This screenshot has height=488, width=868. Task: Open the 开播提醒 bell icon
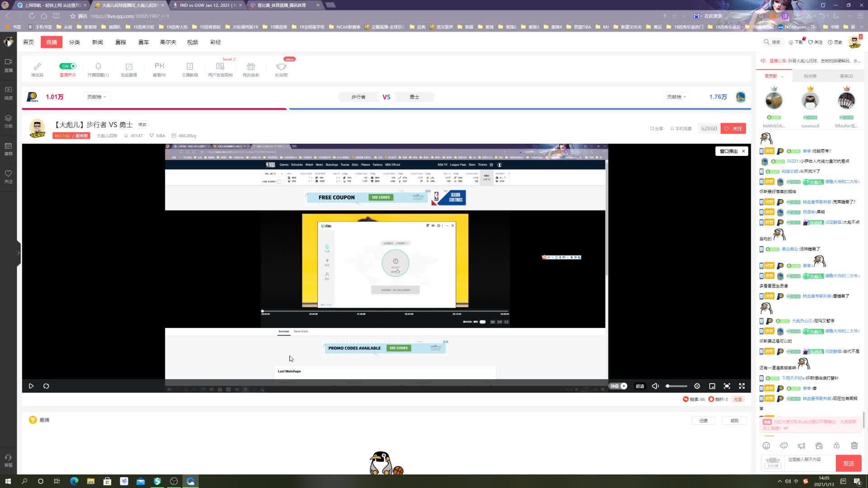tap(98, 66)
